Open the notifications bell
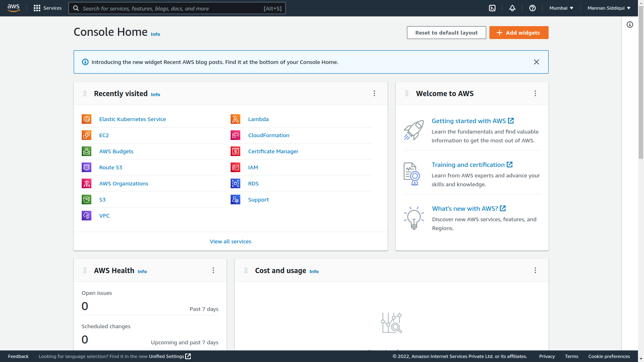 [x=512, y=8]
